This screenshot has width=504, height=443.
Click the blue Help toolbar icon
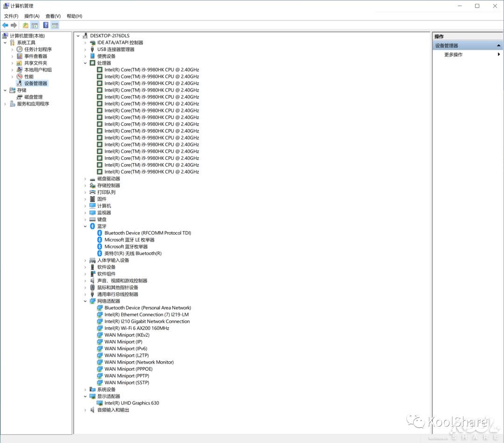click(x=46, y=25)
